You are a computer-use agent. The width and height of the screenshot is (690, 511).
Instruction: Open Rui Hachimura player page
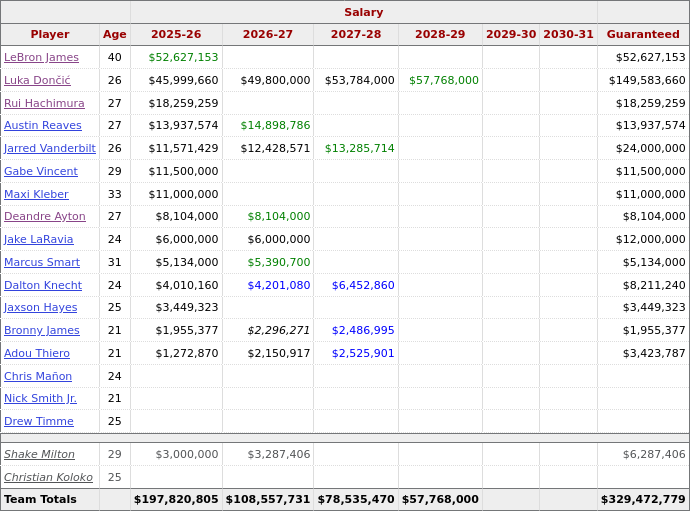click(x=44, y=103)
